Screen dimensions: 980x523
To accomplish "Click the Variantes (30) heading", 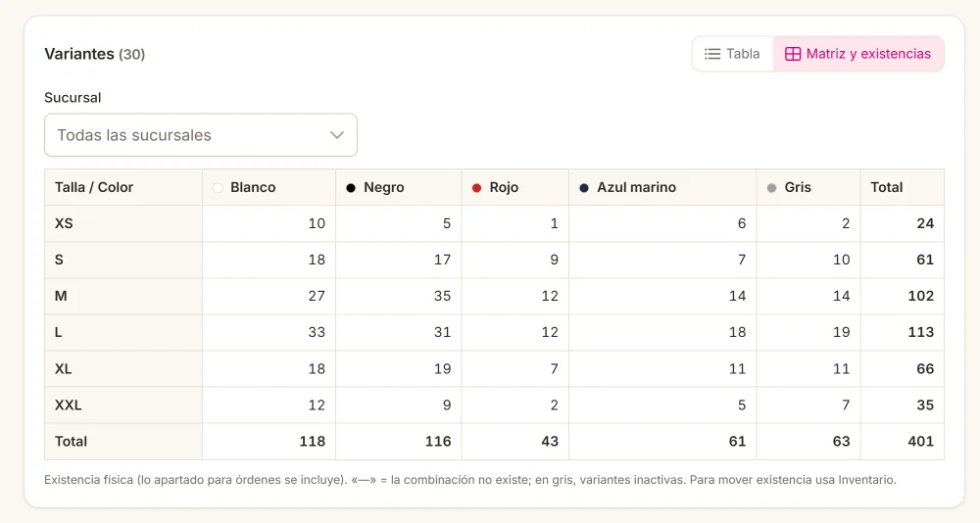I will [x=94, y=54].
